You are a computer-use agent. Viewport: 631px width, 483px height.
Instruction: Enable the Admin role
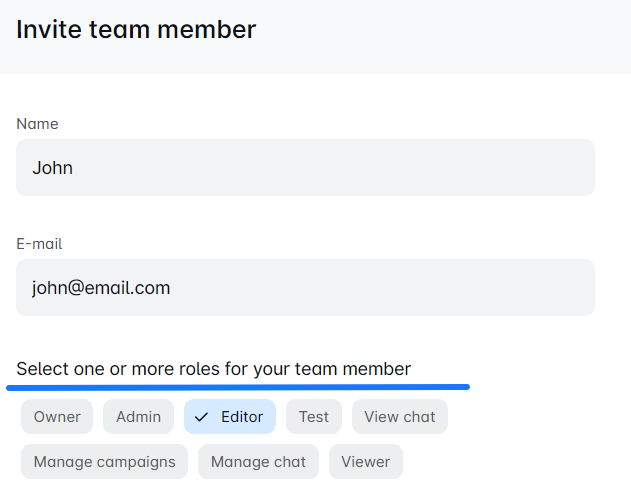click(x=139, y=417)
